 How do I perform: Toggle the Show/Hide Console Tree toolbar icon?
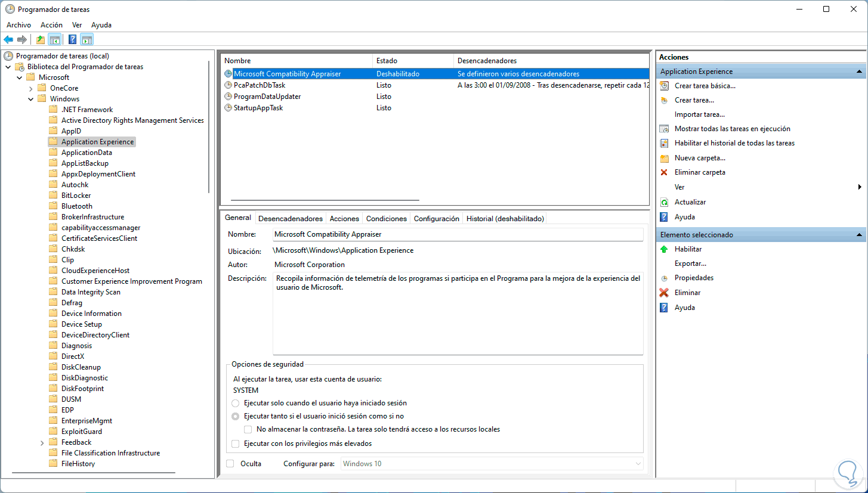(54, 40)
